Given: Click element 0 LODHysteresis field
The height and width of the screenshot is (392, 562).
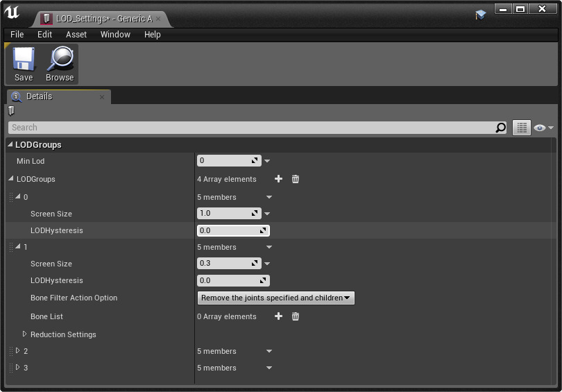Looking at the screenshot, I should click(x=233, y=230).
